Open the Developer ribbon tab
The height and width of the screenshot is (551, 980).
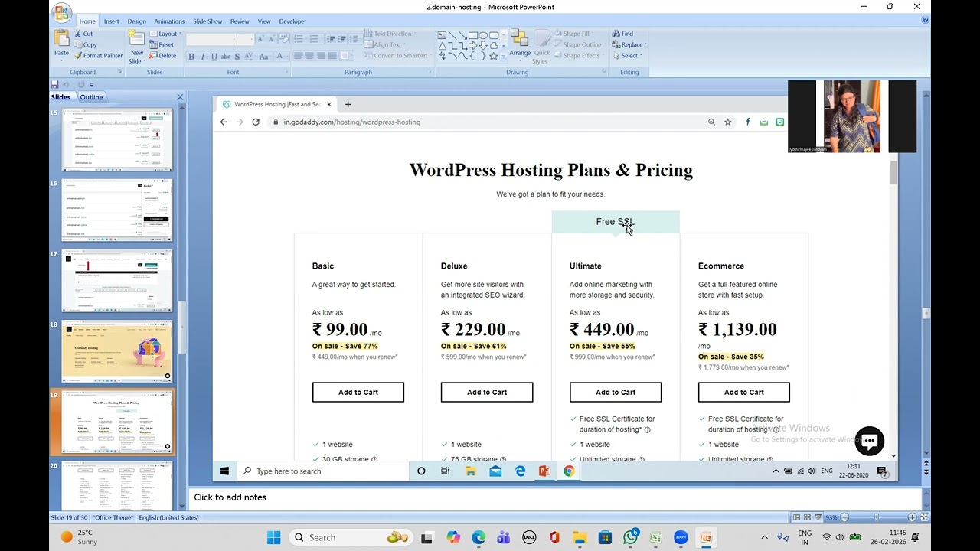292,21
